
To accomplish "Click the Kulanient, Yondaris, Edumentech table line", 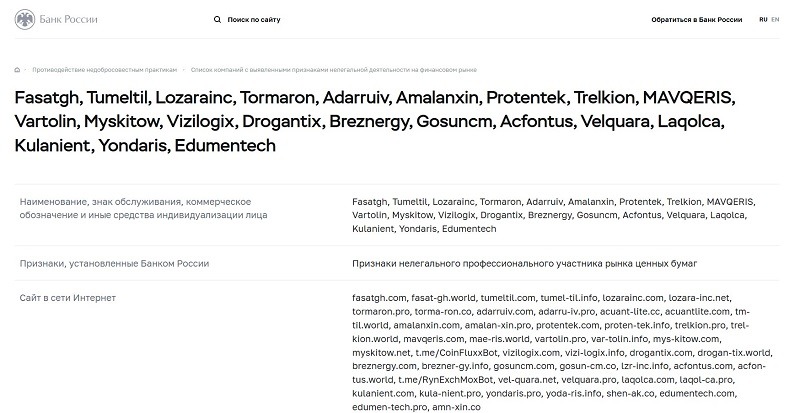I will click(x=424, y=229).
